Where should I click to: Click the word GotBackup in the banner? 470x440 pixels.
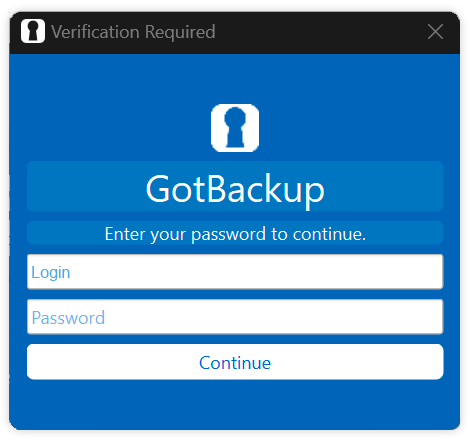pyautogui.click(x=235, y=189)
